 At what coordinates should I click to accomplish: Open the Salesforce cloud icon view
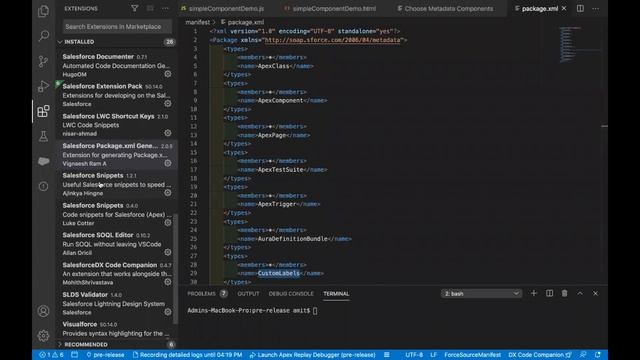click(x=43, y=161)
